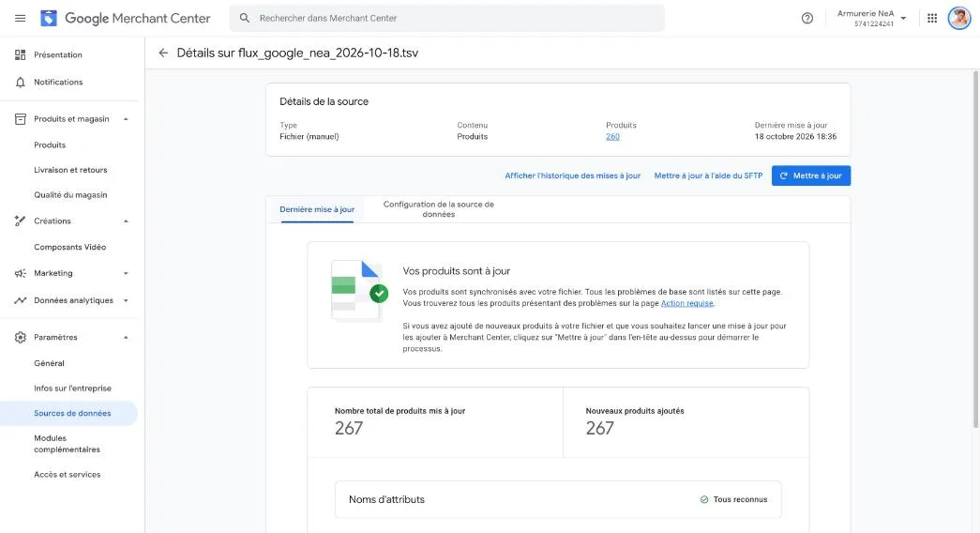
Task: Open Accès et services
Action: pyautogui.click(x=68, y=475)
